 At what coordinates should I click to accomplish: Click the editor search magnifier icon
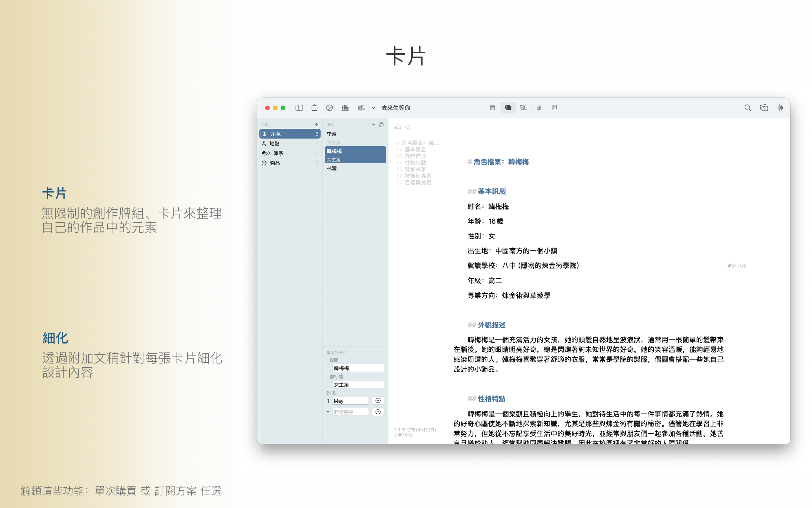pos(408,127)
